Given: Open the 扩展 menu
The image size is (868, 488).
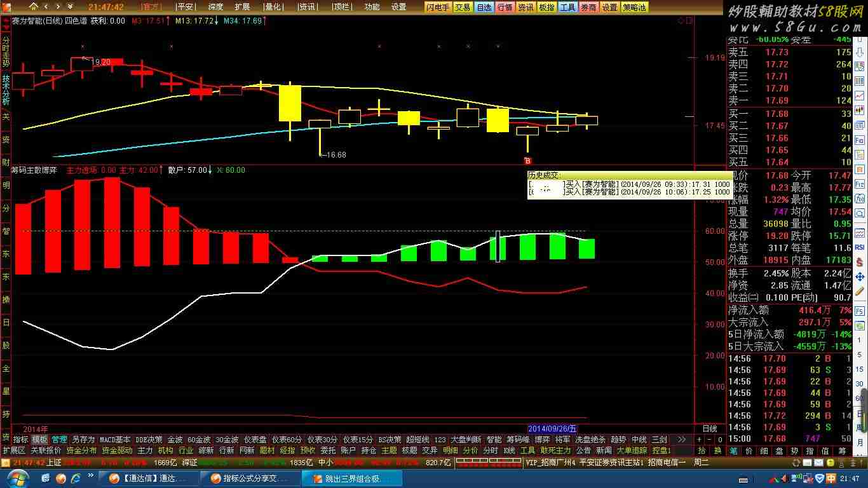Looking at the screenshot, I should (x=242, y=7).
